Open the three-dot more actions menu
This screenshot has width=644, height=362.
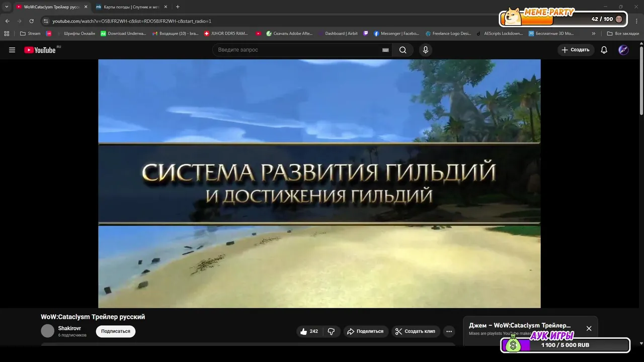(x=449, y=331)
